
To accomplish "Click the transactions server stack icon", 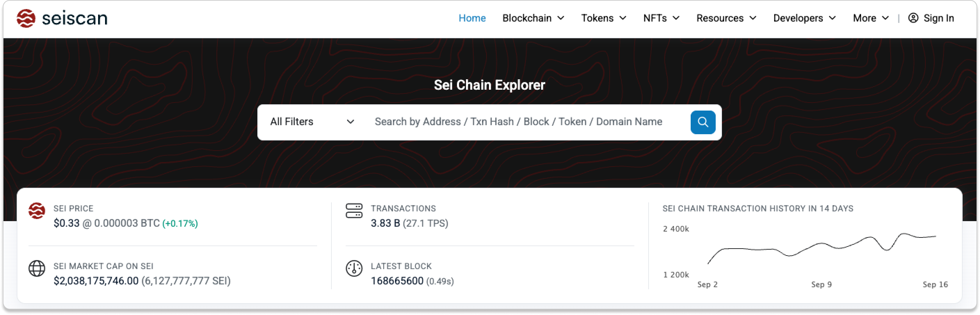I will 354,210.
